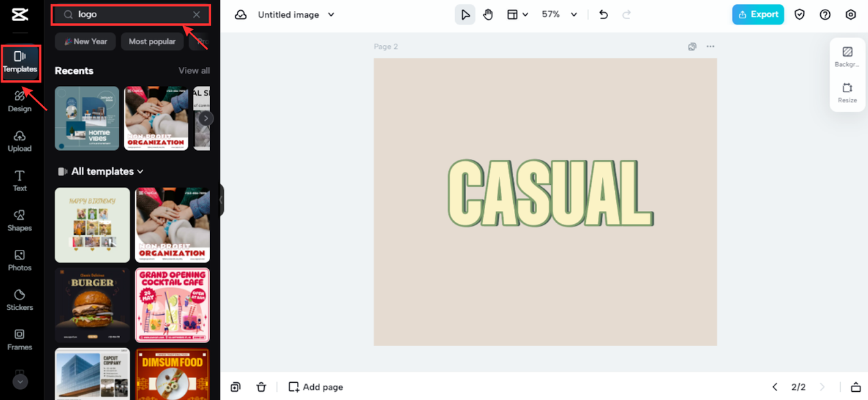The height and width of the screenshot is (400, 868).
Task: Open the Resize option on the right
Action: click(x=847, y=93)
